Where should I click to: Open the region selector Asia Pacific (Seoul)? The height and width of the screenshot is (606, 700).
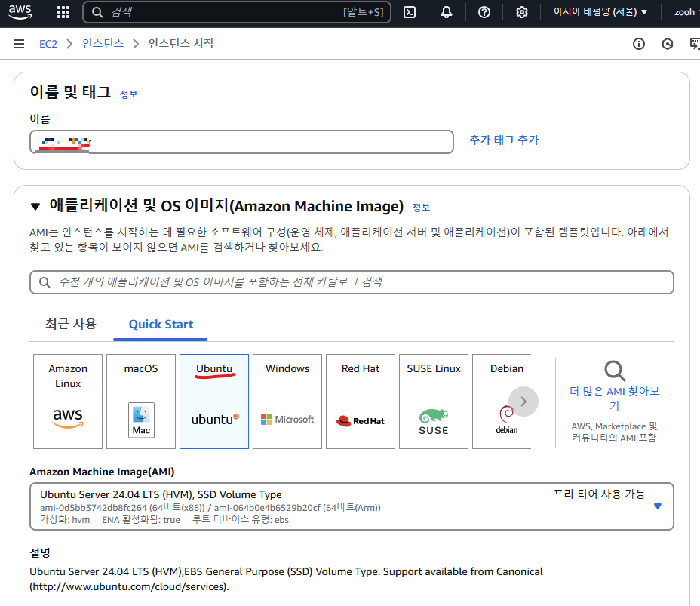600,12
